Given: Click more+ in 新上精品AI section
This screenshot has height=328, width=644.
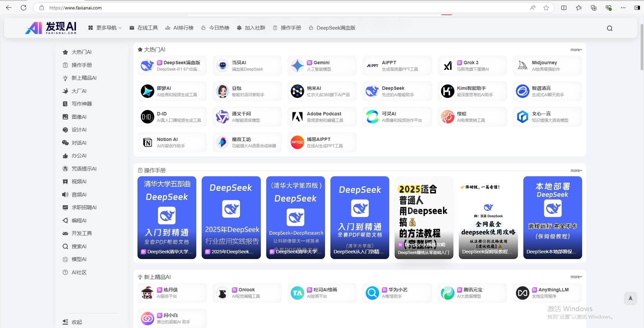Looking at the screenshot, I should 576,277.
